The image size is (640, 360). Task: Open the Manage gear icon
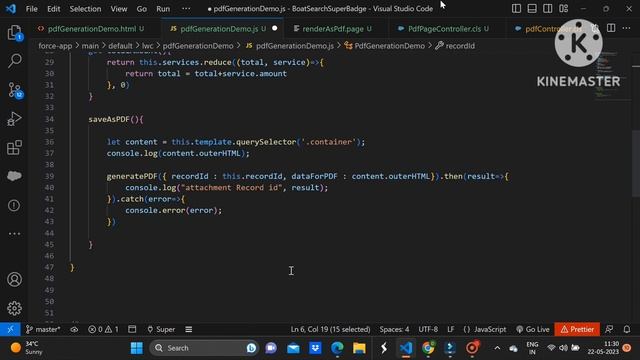pos(14,308)
